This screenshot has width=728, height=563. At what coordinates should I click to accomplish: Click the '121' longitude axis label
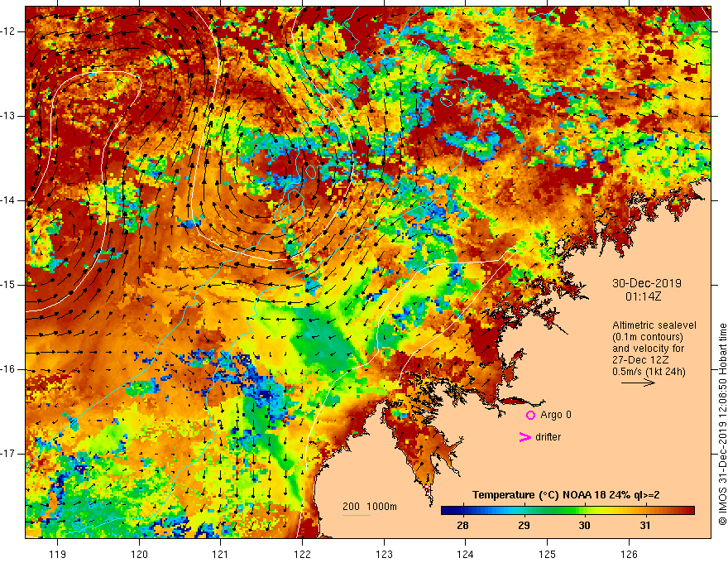click(x=221, y=554)
